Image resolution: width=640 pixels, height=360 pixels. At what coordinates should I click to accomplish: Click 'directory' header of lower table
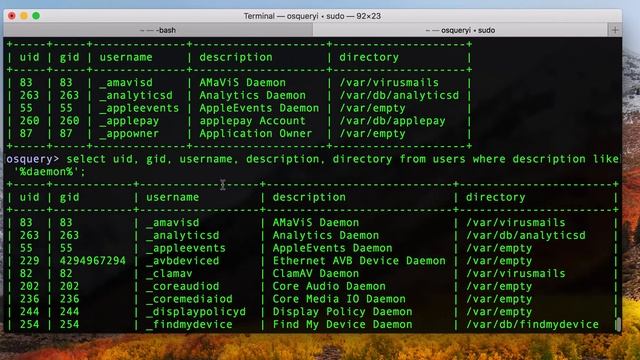[496, 198]
